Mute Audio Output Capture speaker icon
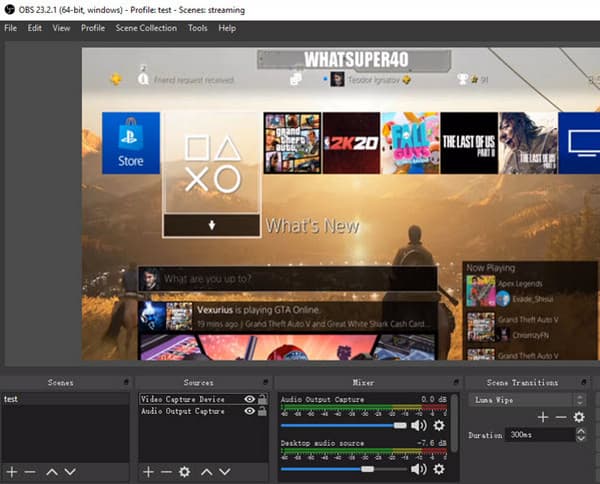The height and width of the screenshot is (484, 600). [419, 425]
